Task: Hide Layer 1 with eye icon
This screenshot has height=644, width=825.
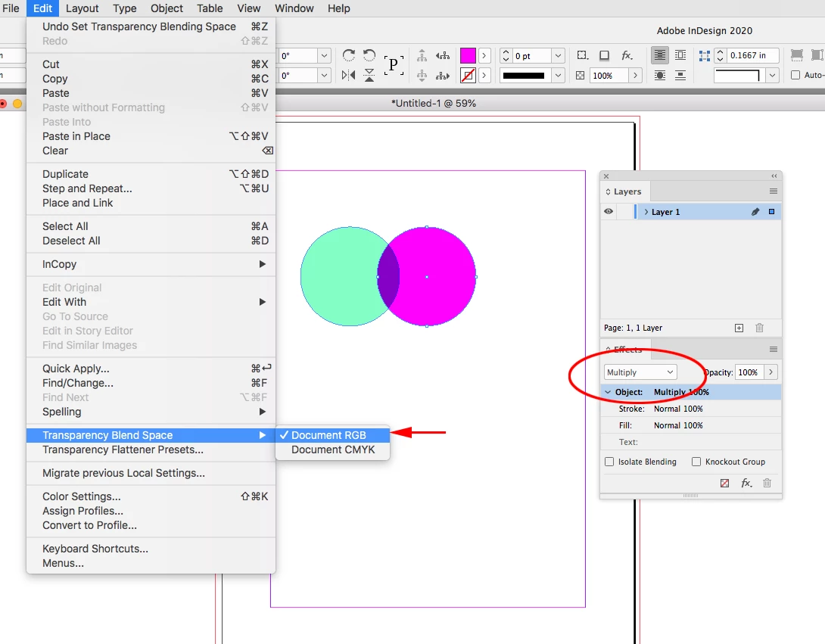Action: pyautogui.click(x=609, y=211)
